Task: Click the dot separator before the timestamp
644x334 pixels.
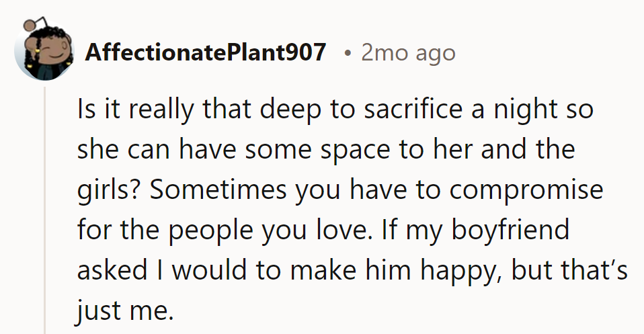Action: pyautogui.click(x=346, y=52)
